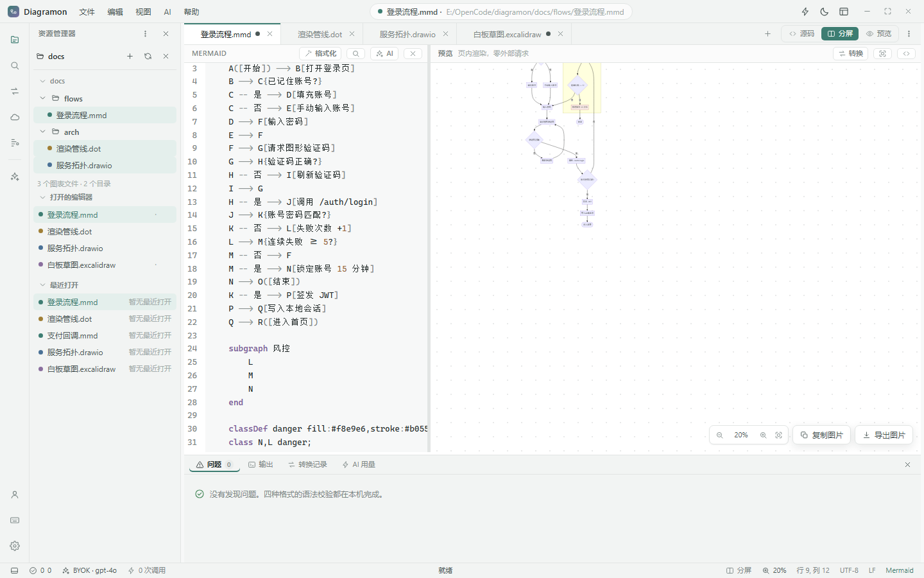Click the 复制图片 button
Screen dimensions: 924x578
(822, 435)
